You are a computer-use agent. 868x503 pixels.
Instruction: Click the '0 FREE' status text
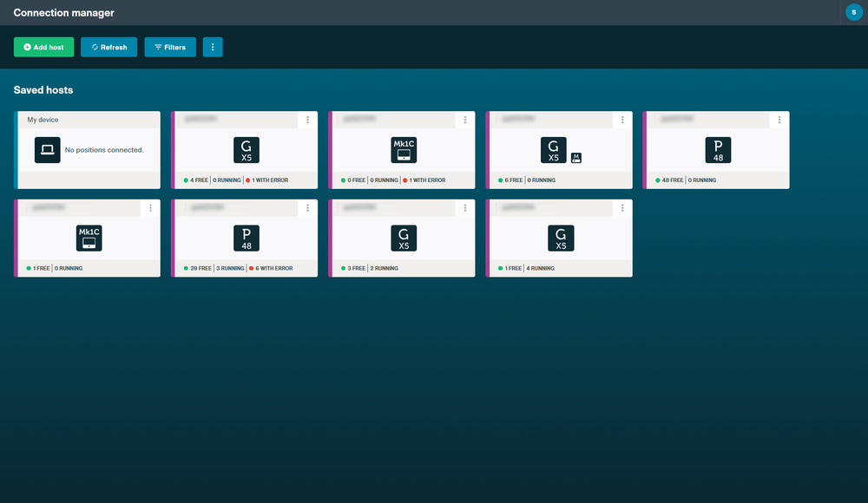357,180
